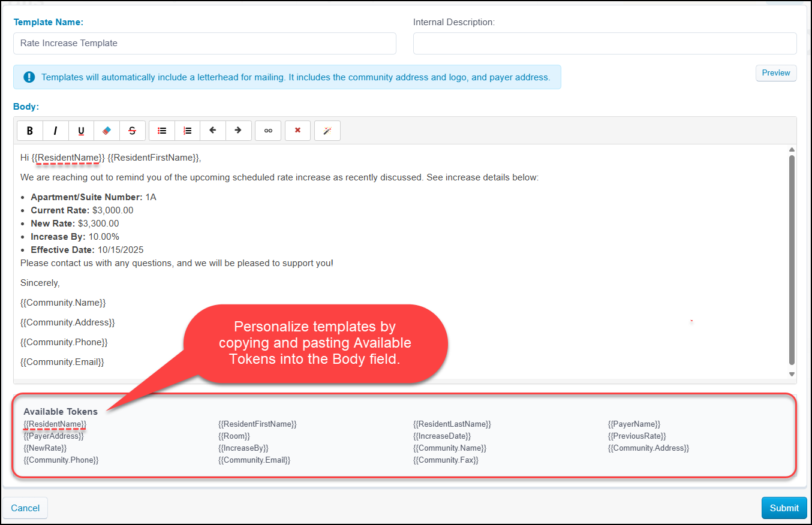Select the {{IncreaseDate}} available token
The width and height of the screenshot is (812, 525).
click(x=442, y=436)
